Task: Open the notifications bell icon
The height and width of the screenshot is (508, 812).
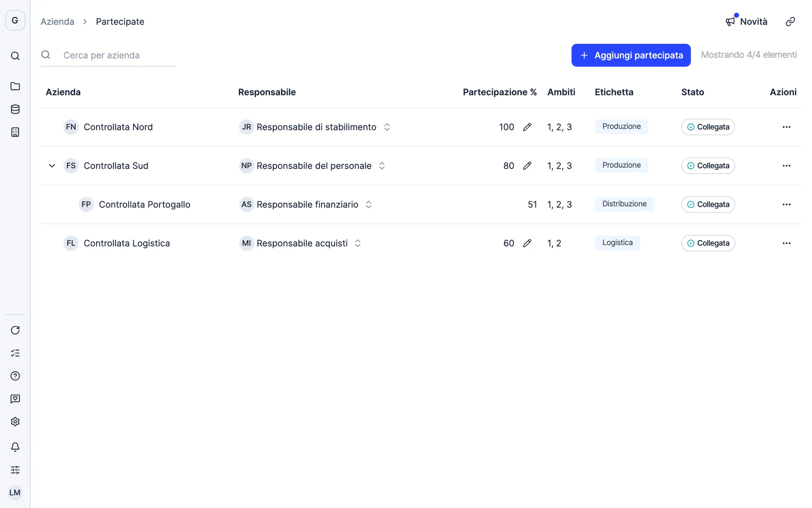Action: [15, 447]
